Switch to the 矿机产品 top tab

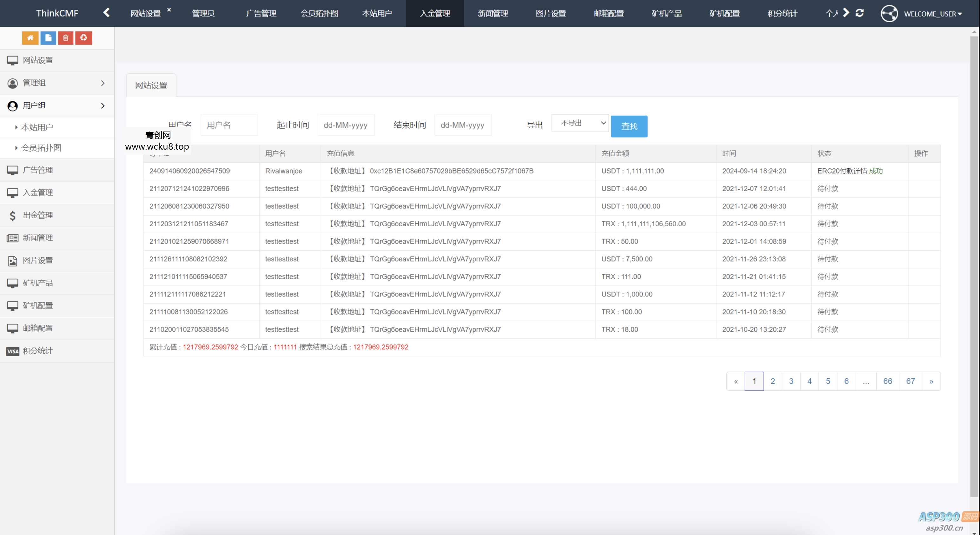tap(666, 13)
